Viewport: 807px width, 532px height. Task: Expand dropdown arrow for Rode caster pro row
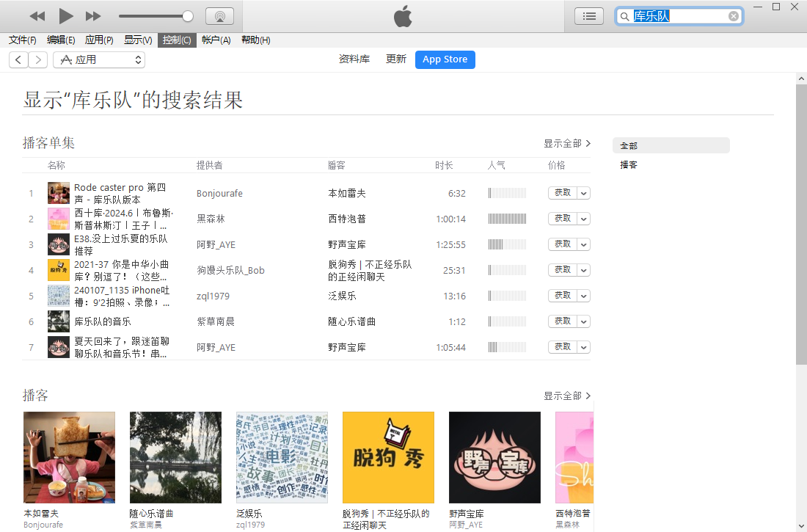(584, 193)
